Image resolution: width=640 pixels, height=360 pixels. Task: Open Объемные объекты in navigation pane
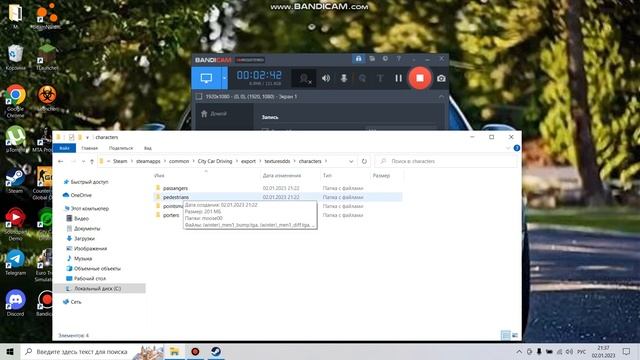coord(97,269)
